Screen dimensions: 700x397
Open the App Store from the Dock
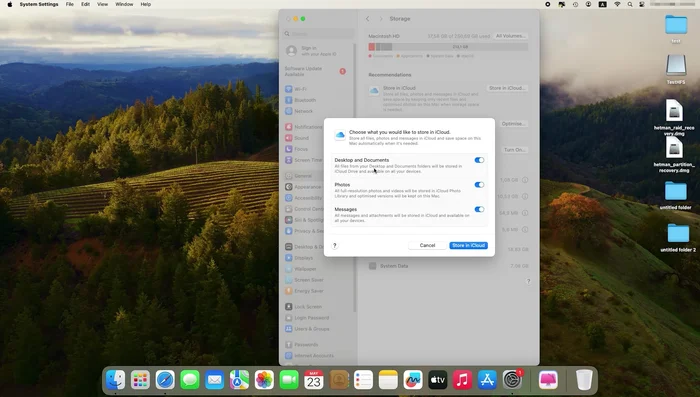488,380
